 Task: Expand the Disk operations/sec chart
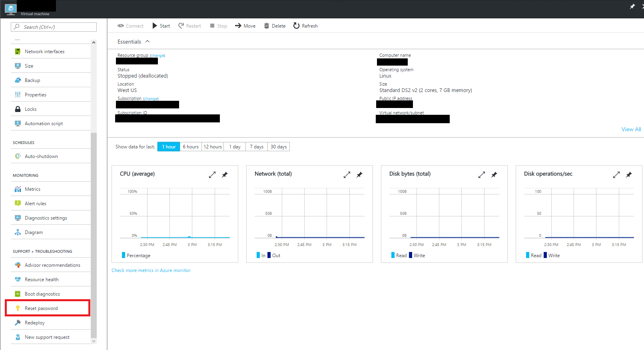pyautogui.click(x=616, y=175)
